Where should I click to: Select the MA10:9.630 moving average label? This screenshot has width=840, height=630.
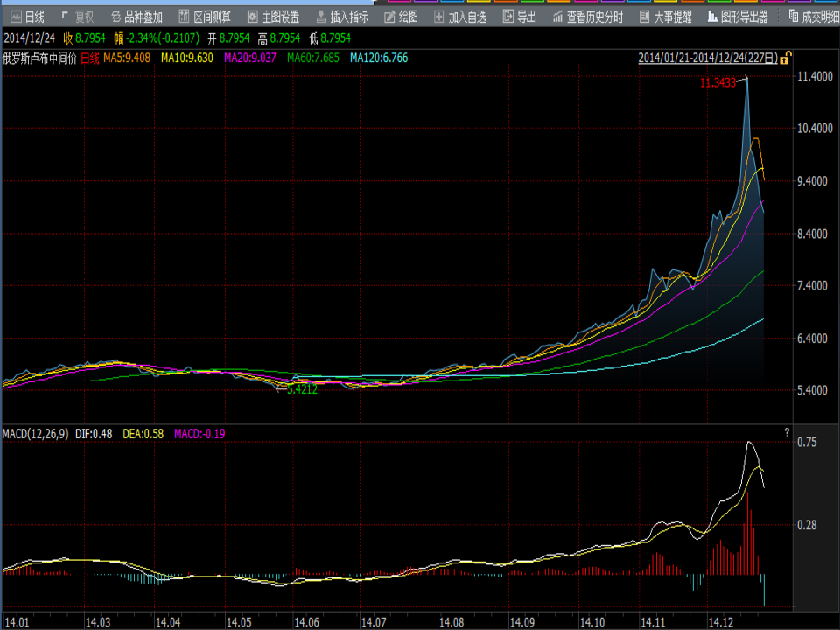pos(187,58)
